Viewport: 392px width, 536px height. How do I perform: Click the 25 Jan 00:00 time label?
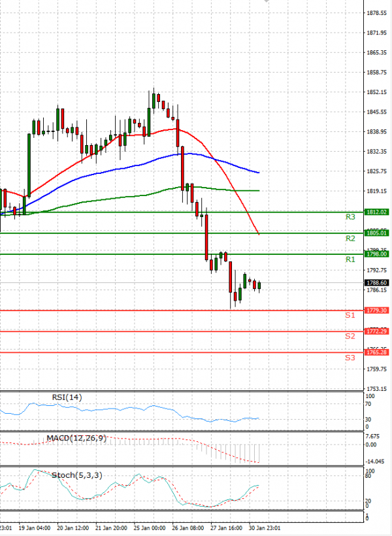tap(150, 528)
